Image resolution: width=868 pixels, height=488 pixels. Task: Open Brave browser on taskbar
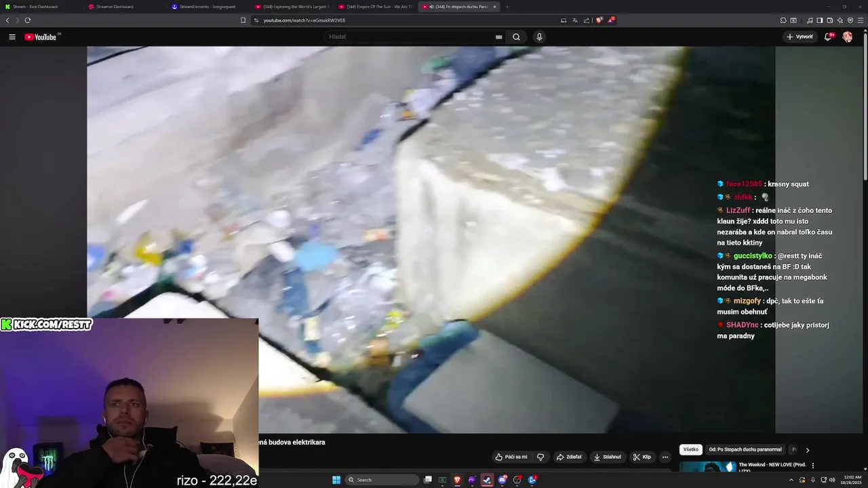pos(457,480)
